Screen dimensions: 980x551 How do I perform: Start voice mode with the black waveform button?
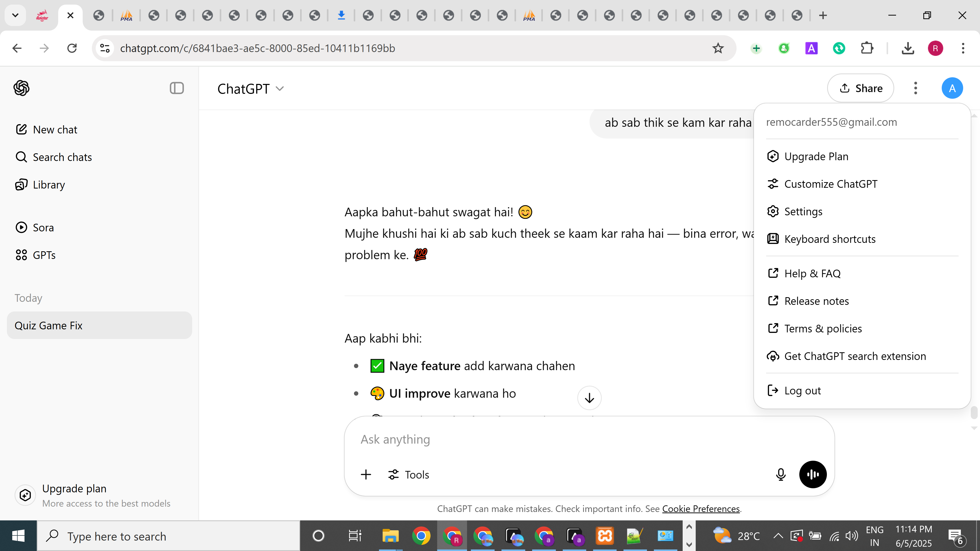(x=813, y=474)
